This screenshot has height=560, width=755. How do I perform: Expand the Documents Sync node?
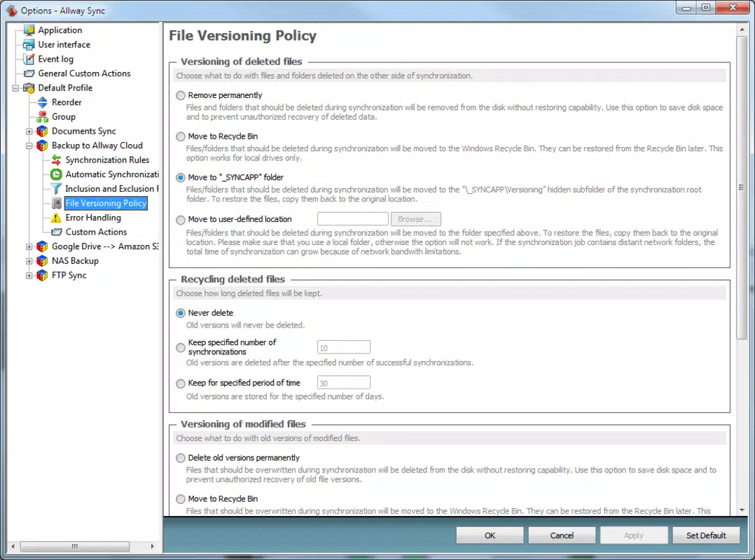[x=29, y=132]
